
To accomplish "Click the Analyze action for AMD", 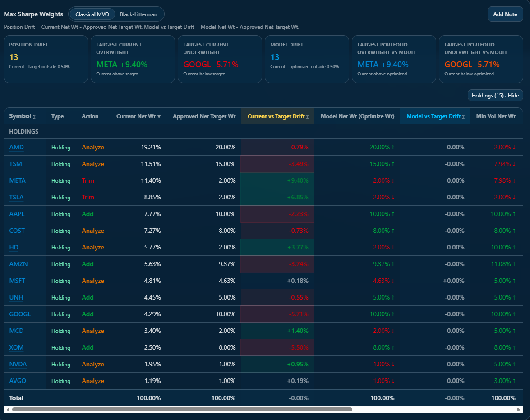I will click(93, 147).
